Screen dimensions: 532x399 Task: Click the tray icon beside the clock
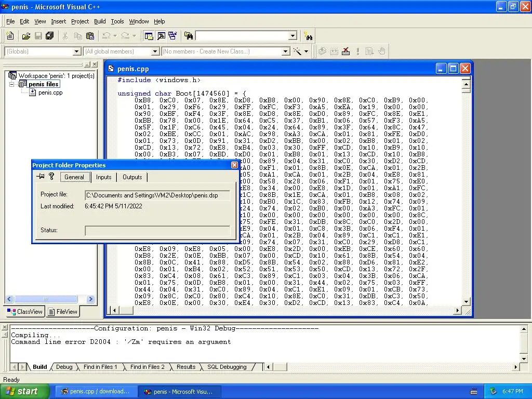click(x=494, y=391)
